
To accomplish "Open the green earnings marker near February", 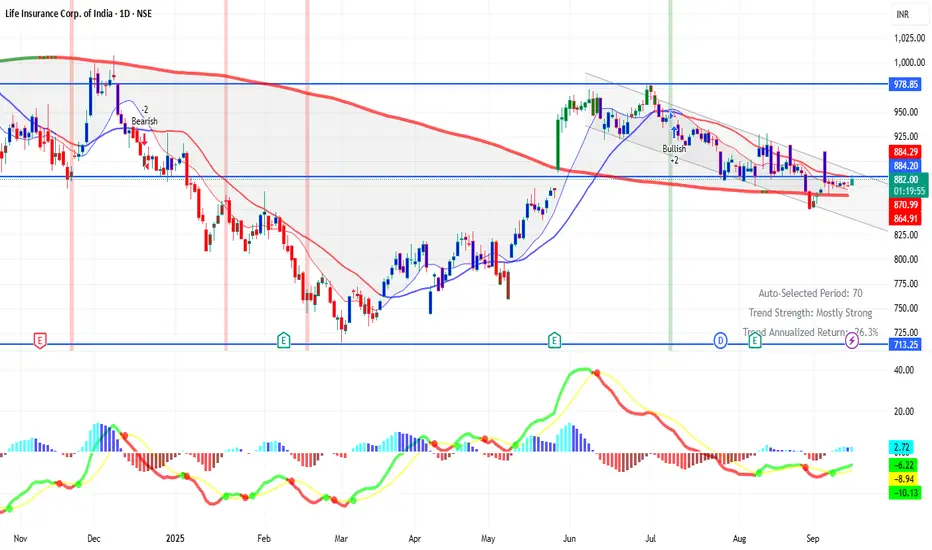I will click(x=284, y=341).
